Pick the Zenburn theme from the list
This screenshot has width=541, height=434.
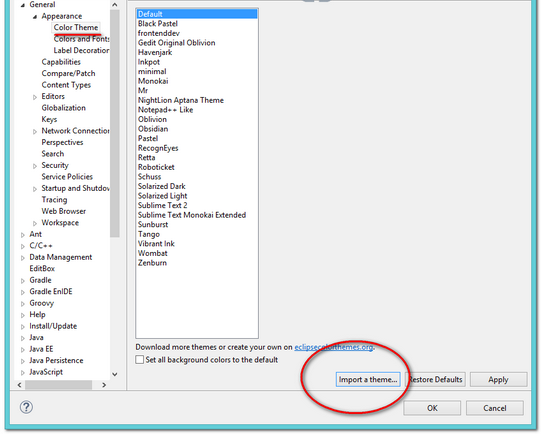pyautogui.click(x=152, y=263)
